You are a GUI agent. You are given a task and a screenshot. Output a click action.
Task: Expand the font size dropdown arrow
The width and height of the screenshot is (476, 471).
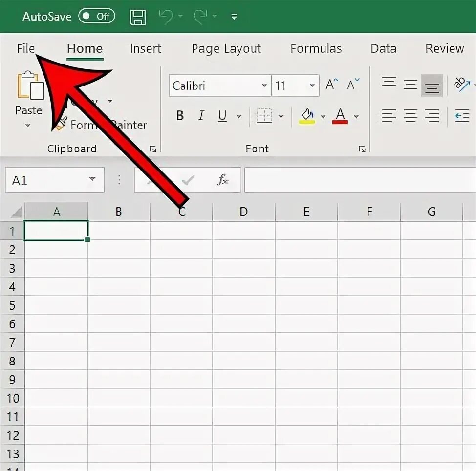click(312, 86)
